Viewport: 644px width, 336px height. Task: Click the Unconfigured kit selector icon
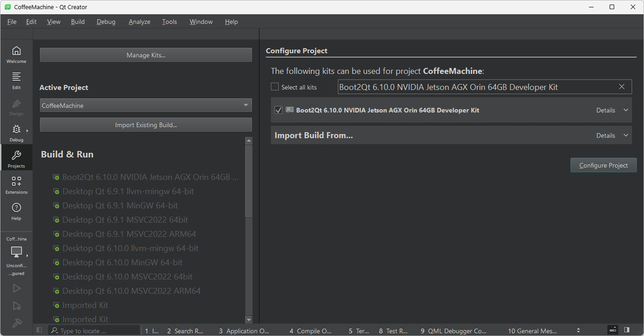tap(17, 252)
